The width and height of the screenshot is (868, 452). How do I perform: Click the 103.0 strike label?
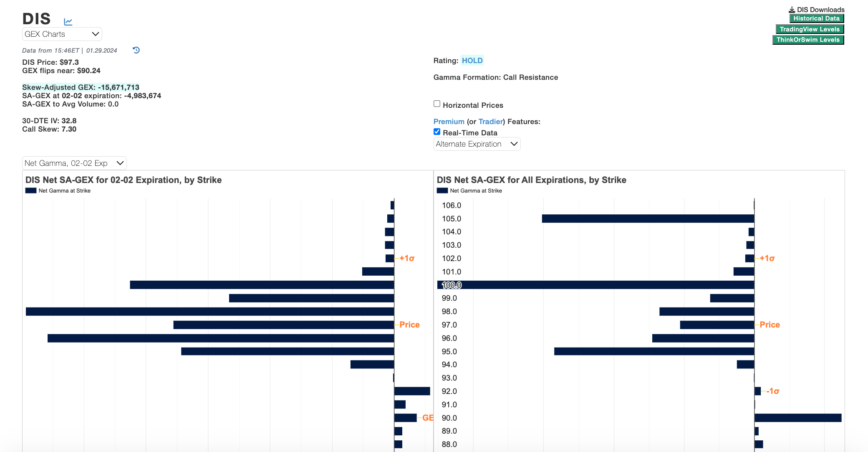point(452,245)
